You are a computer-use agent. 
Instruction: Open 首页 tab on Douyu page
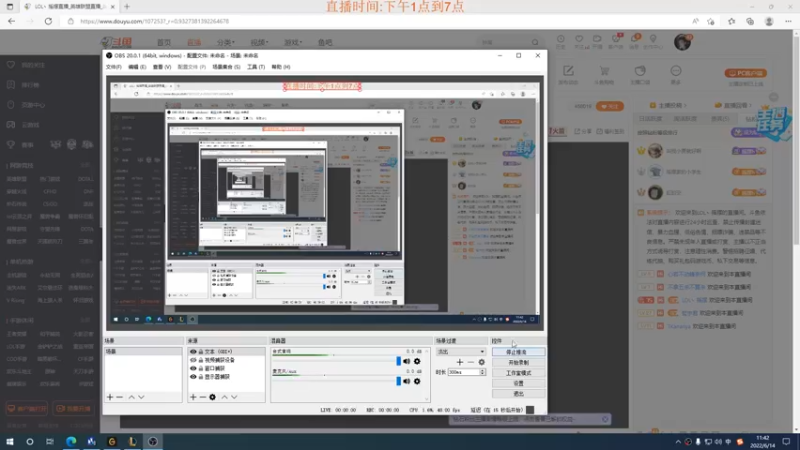pos(164,42)
